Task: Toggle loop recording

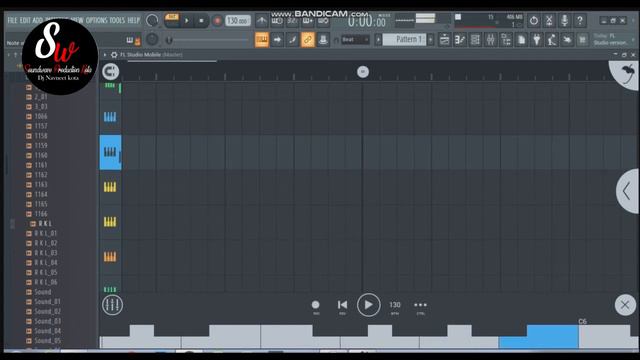Action: click(x=323, y=20)
